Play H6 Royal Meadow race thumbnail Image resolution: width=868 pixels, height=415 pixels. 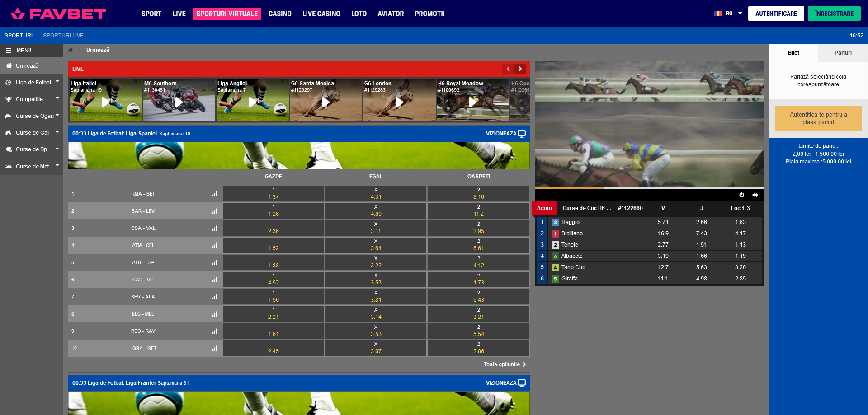click(473, 100)
